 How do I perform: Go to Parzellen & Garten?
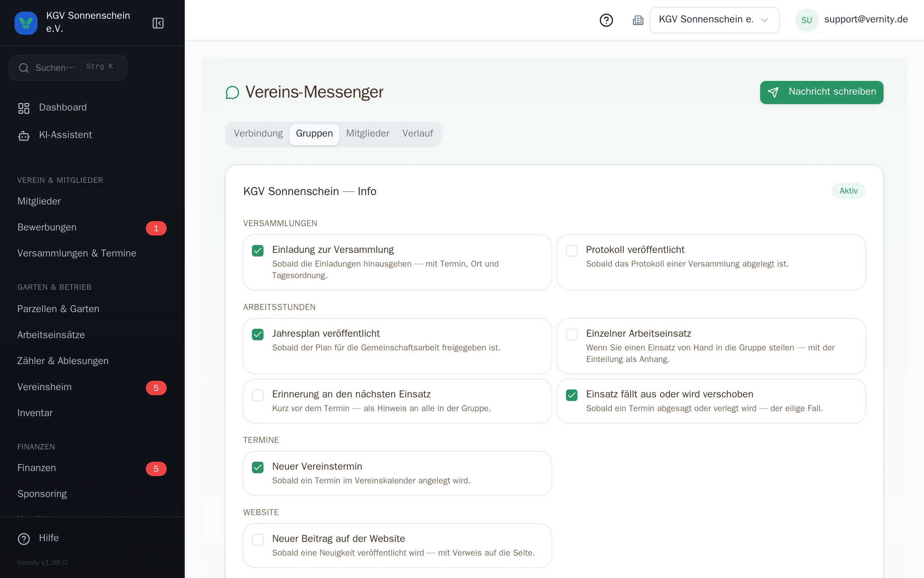58,309
